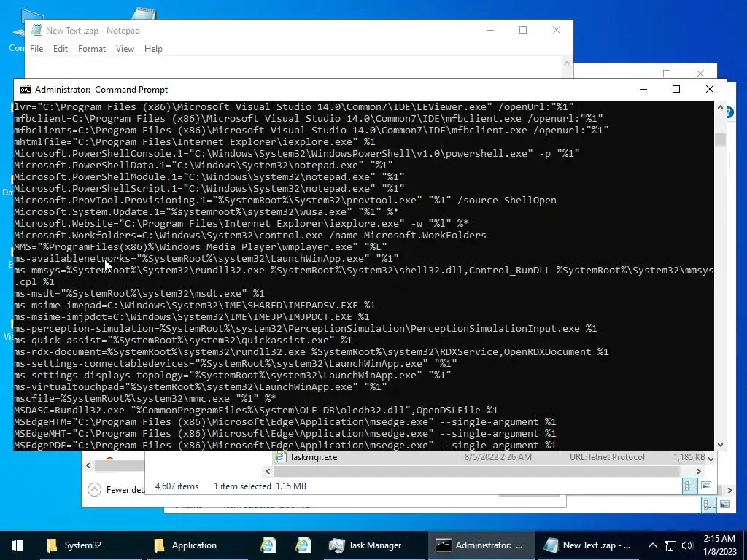Click the Explorer list down-scroll arrow

tap(711, 459)
